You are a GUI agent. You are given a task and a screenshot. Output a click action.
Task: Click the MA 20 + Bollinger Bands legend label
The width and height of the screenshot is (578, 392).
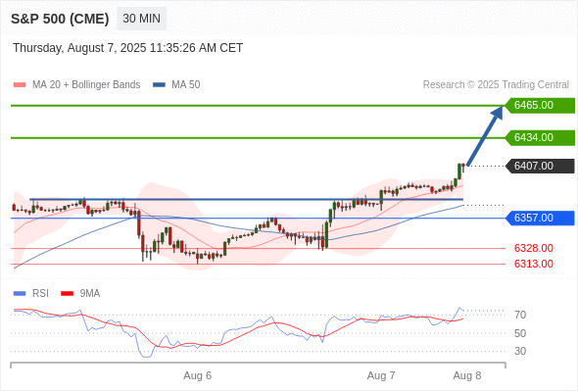(86, 85)
